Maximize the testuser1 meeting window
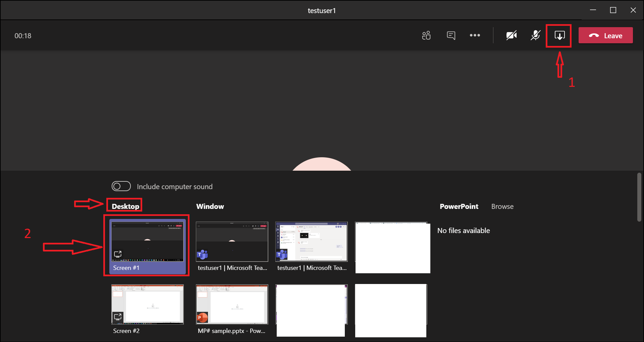 coord(613,10)
